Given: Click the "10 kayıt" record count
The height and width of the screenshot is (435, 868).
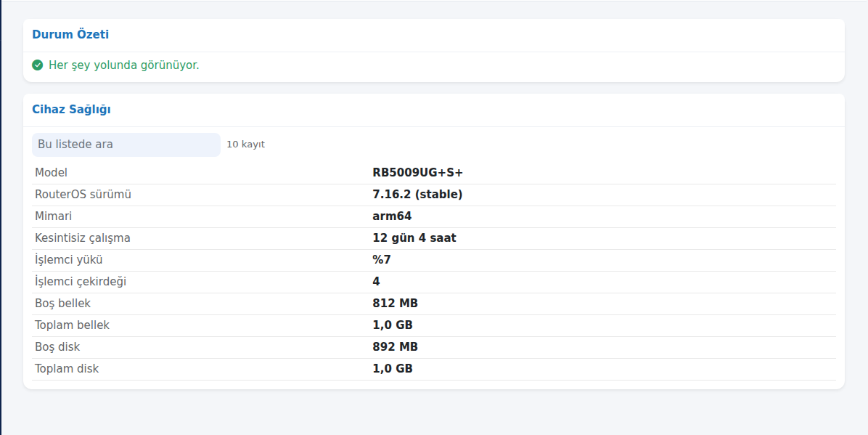Looking at the screenshot, I should tap(246, 145).
